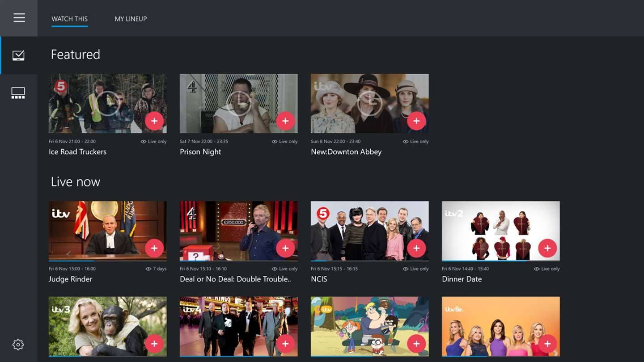Open the Ice Road Truckers title
644x362 pixels.
pos(77,152)
